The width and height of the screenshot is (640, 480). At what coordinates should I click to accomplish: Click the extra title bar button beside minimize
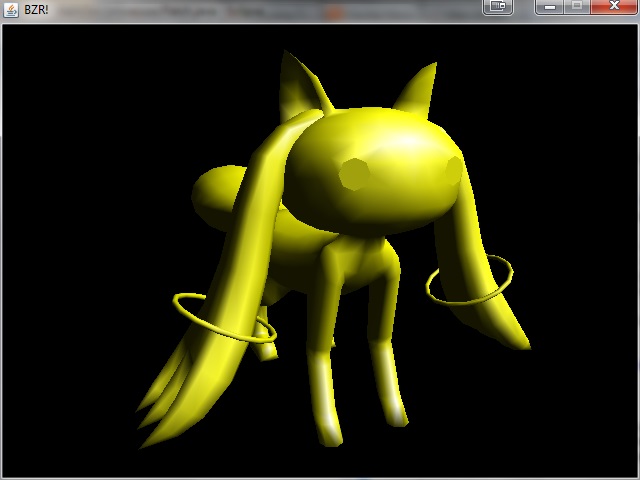[x=498, y=7]
